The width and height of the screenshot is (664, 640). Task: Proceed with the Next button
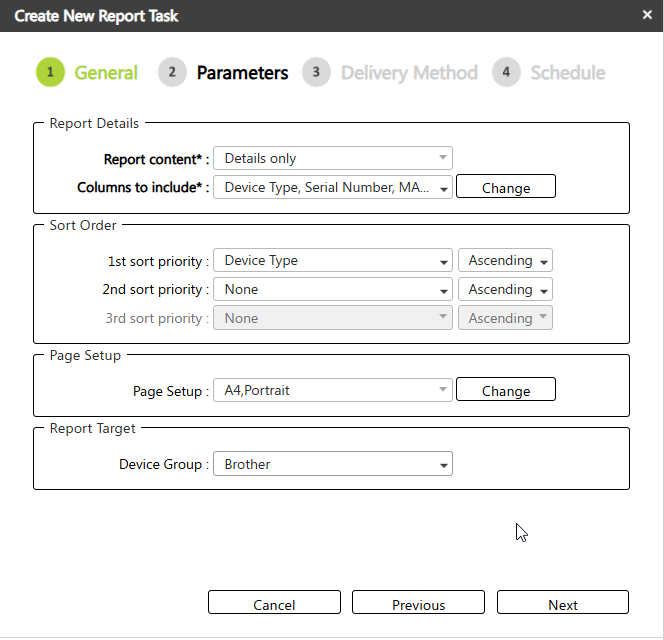pyautogui.click(x=562, y=604)
